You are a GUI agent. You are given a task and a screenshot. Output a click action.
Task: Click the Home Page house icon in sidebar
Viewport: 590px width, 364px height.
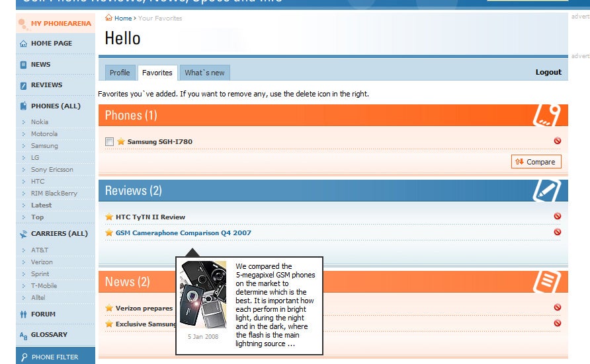23,44
